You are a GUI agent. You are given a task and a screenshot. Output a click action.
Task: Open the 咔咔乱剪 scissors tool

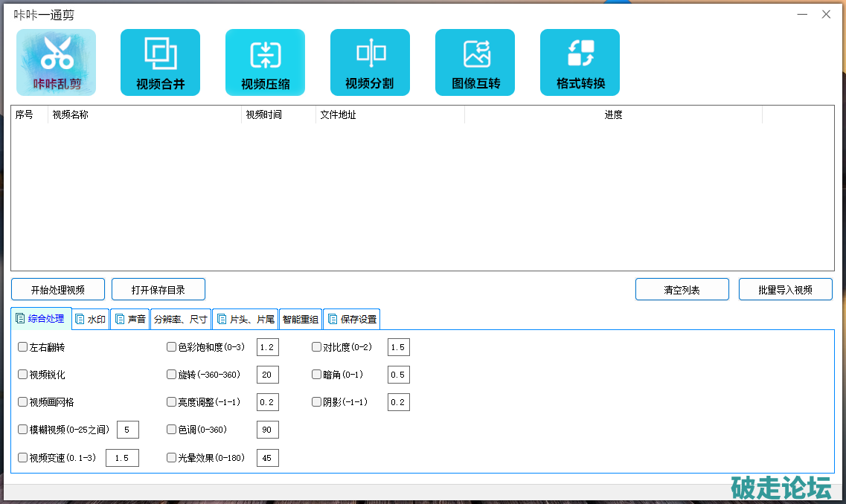[57, 62]
